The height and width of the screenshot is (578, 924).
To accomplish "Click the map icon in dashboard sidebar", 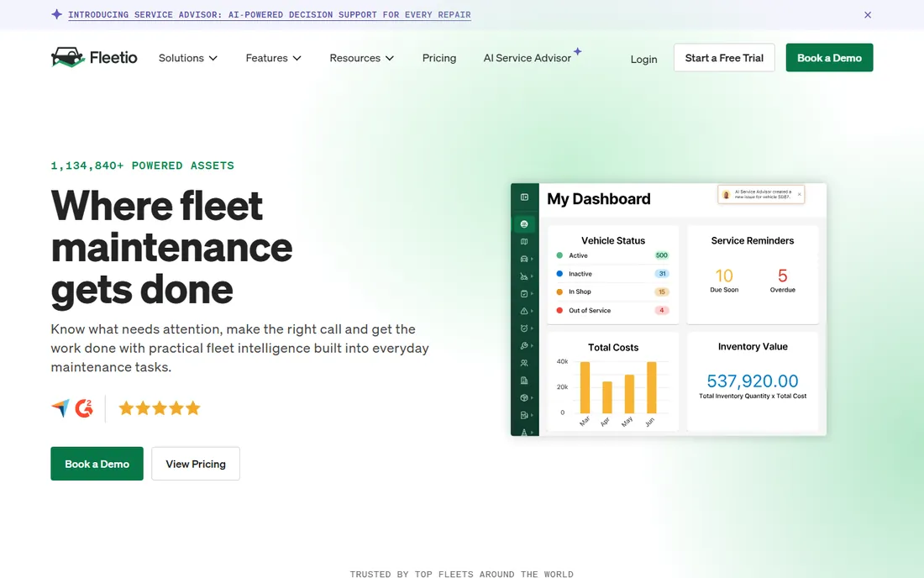I will point(524,242).
